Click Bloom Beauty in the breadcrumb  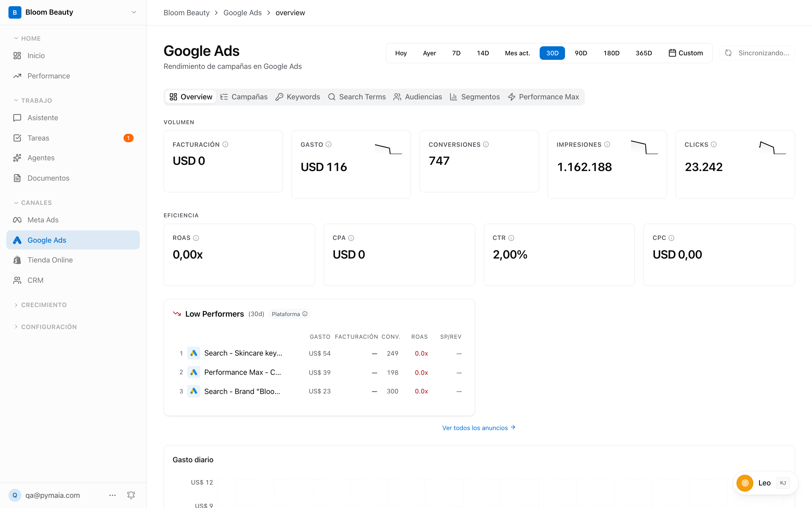[186, 13]
